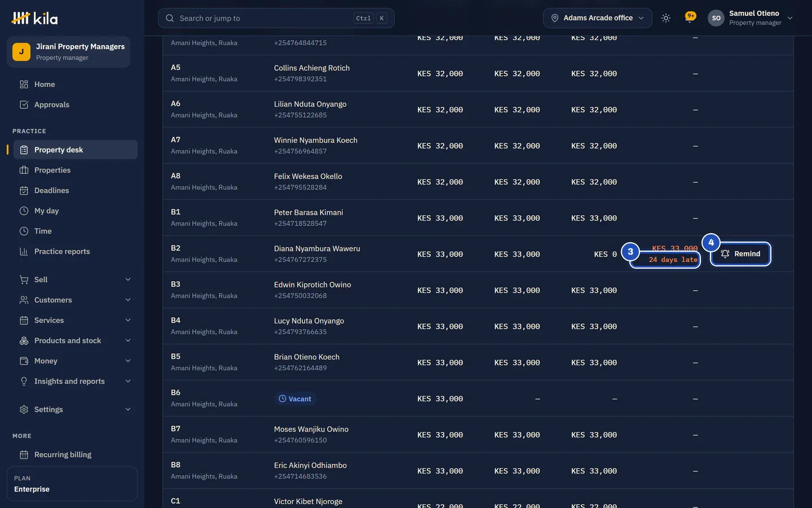Viewport: 812px width, 508px height.
Task: Send a reminder to Diana Nyambura Waweru
Action: coord(740,254)
